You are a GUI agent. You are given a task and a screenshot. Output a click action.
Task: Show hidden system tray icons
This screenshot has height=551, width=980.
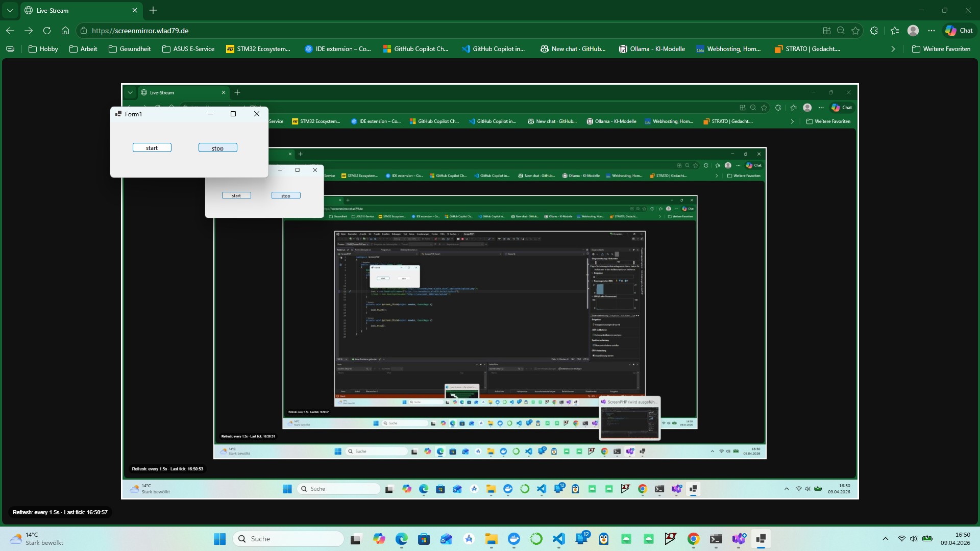click(x=886, y=539)
